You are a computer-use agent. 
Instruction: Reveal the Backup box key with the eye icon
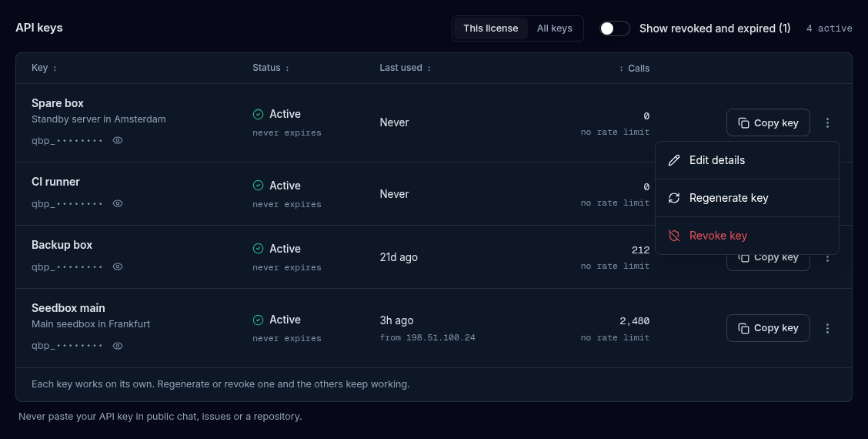(118, 266)
